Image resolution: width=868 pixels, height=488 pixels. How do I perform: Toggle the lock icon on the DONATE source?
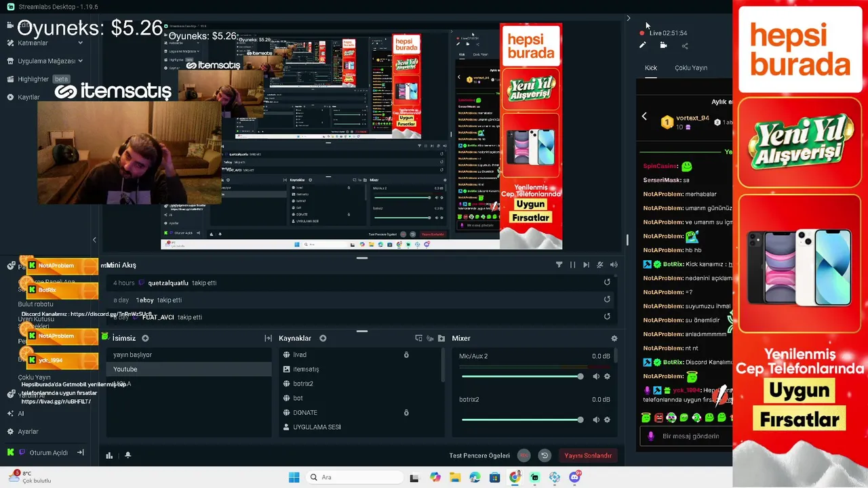pyautogui.click(x=406, y=412)
